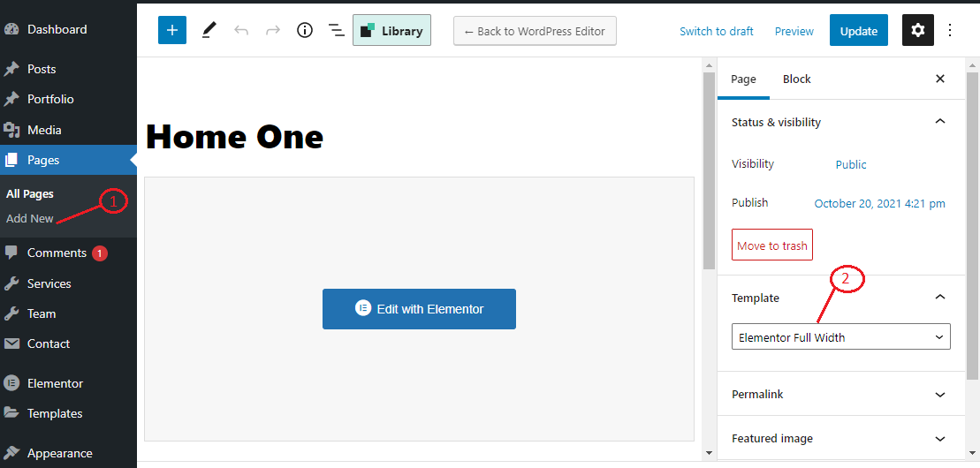Screen dimensions: 980x468
Task: Select the pencil Tools icon
Action: click(209, 30)
